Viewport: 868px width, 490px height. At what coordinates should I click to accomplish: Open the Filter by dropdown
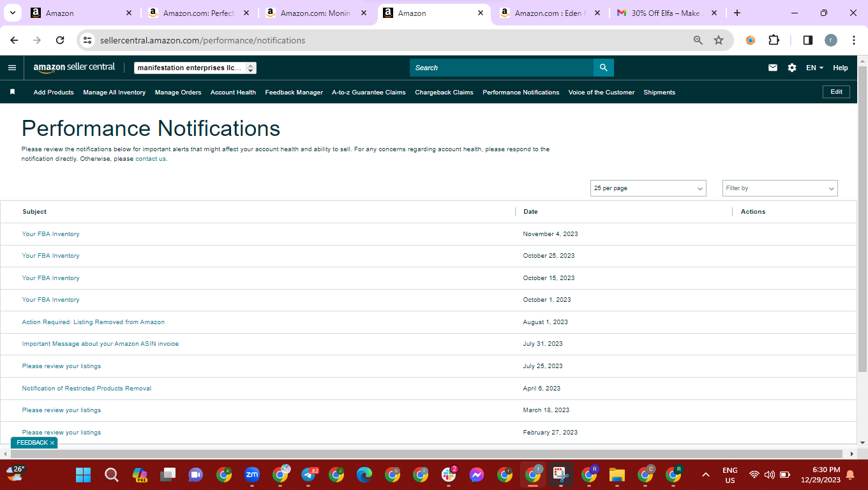coord(780,188)
